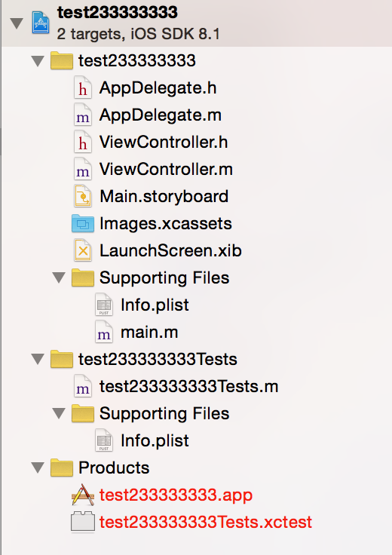Image resolution: width=392 pixels, height=555 pixels.
Task: Click the ViewController.m file icon
Action: click(83, 169)
